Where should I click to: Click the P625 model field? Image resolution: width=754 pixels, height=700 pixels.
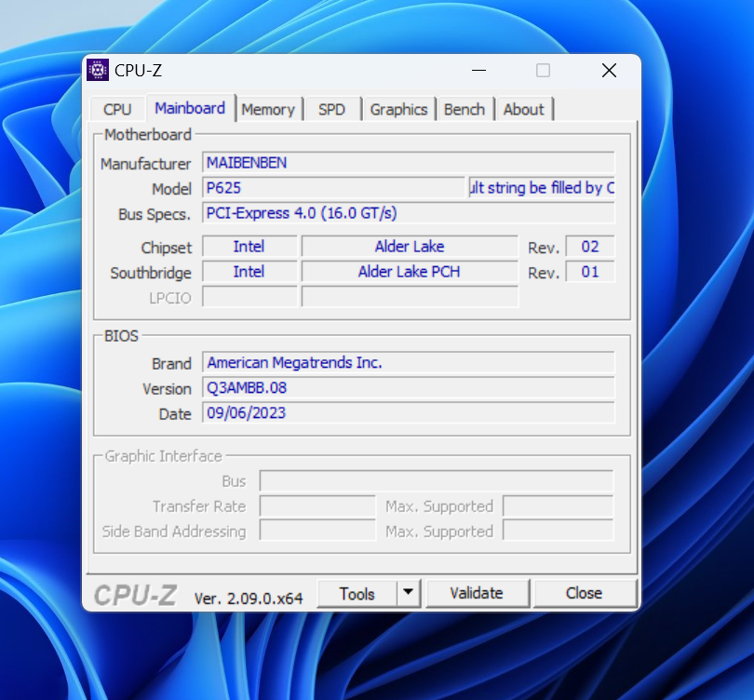(x=333, y=187)
